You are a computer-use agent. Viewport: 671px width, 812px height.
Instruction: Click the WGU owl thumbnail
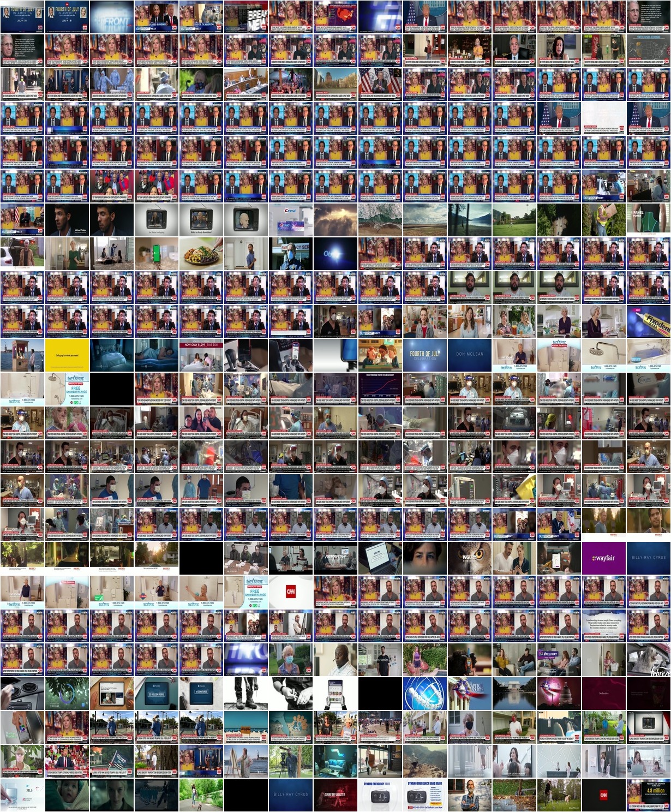tap(470, 558)
